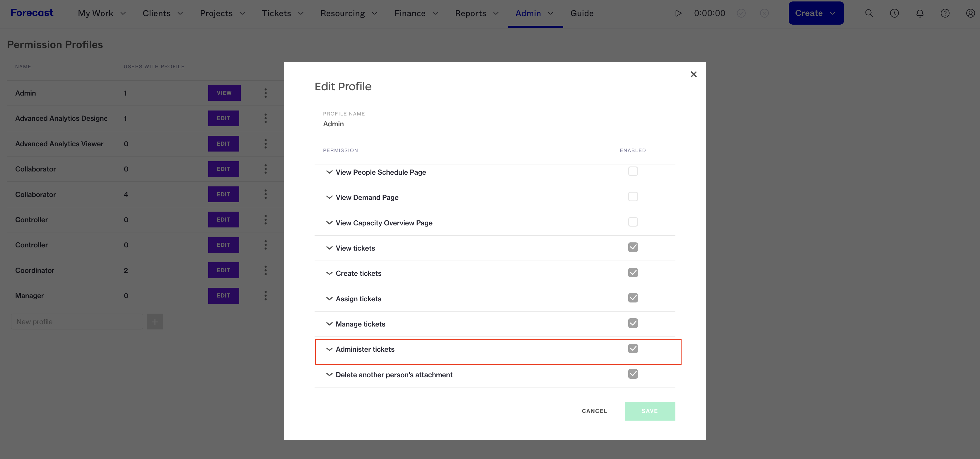The height and width of the screenshot is (459, 980).
Task: Expand the View tickets permission row
Action: coord(495,248)
